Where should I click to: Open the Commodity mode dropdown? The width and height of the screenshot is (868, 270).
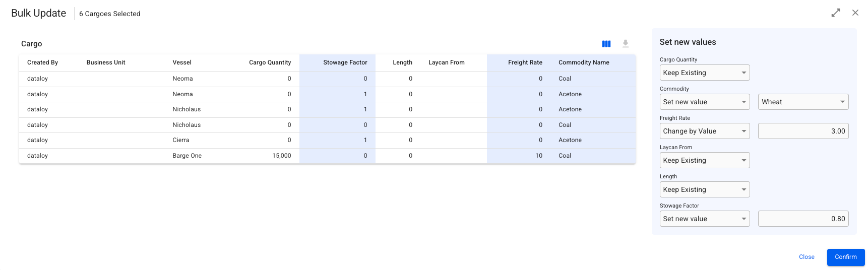704,102
